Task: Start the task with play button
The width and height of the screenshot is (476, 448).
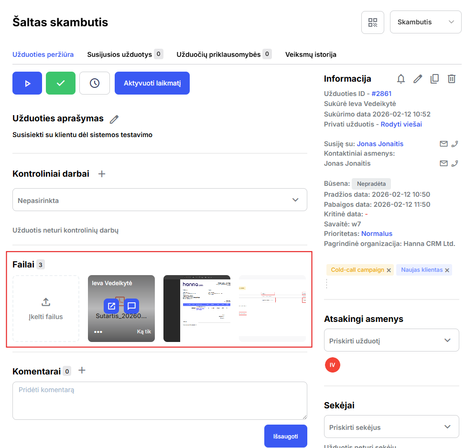Action: coord(27,83)
